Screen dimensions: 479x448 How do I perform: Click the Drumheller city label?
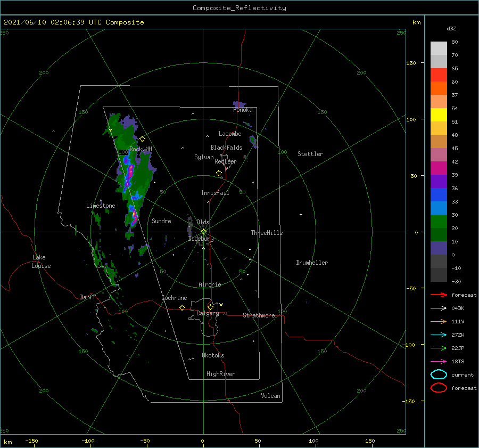pyautogui.click(x=312, y=263)
